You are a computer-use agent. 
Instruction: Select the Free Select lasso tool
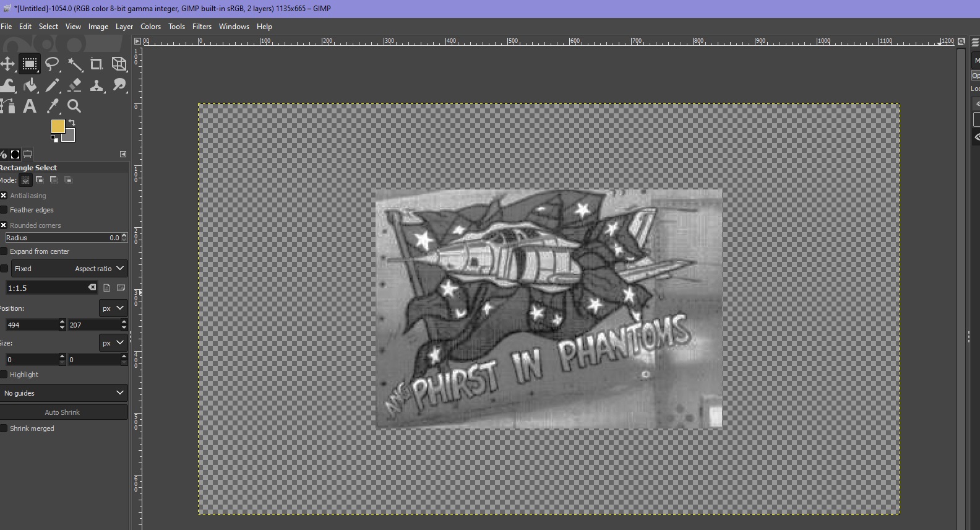pos(52,64)
